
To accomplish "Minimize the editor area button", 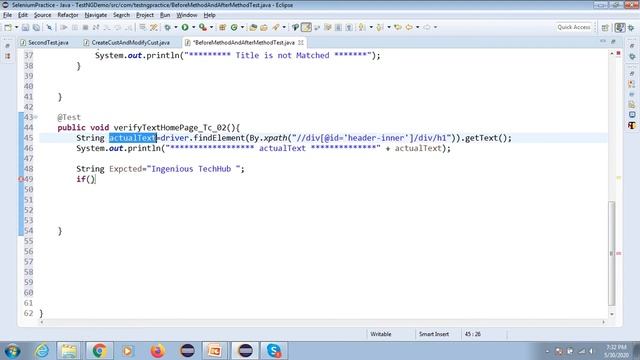I will click(x=603, y=41).
